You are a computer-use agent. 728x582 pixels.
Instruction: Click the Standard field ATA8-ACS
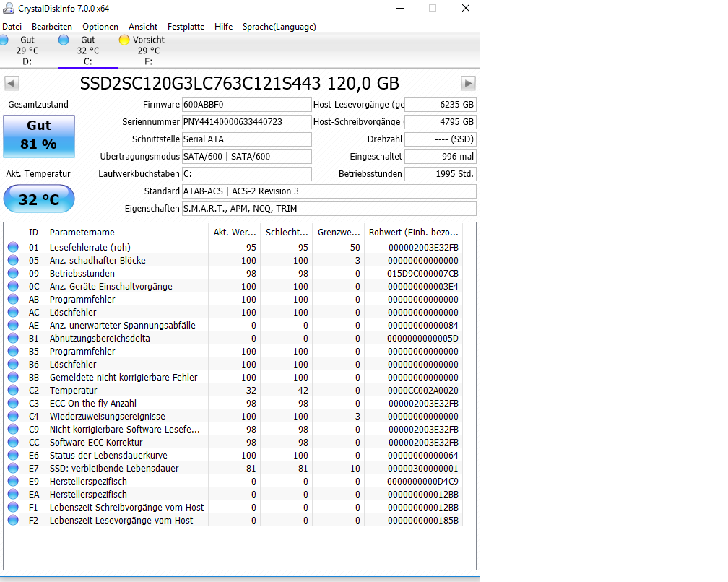click(329, 191)
